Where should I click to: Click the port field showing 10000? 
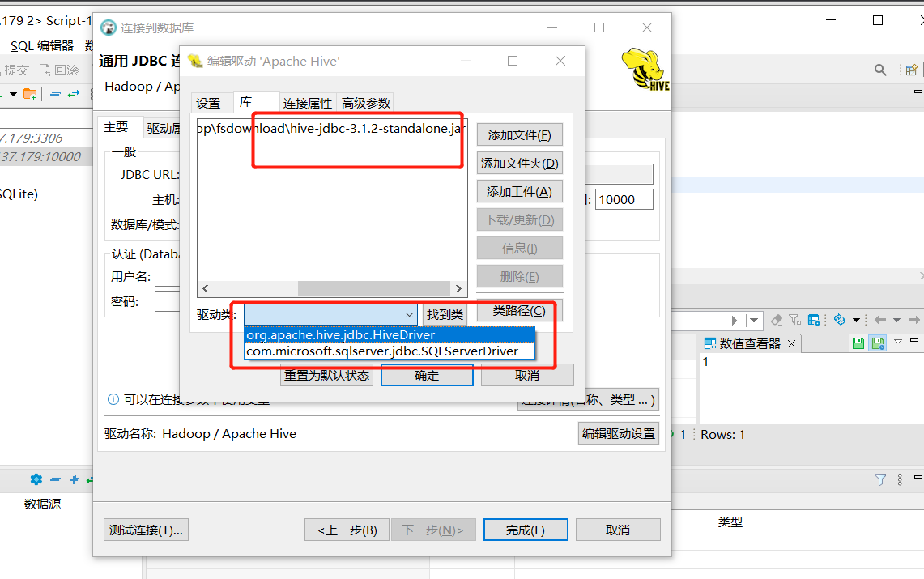tap(624, 199)
